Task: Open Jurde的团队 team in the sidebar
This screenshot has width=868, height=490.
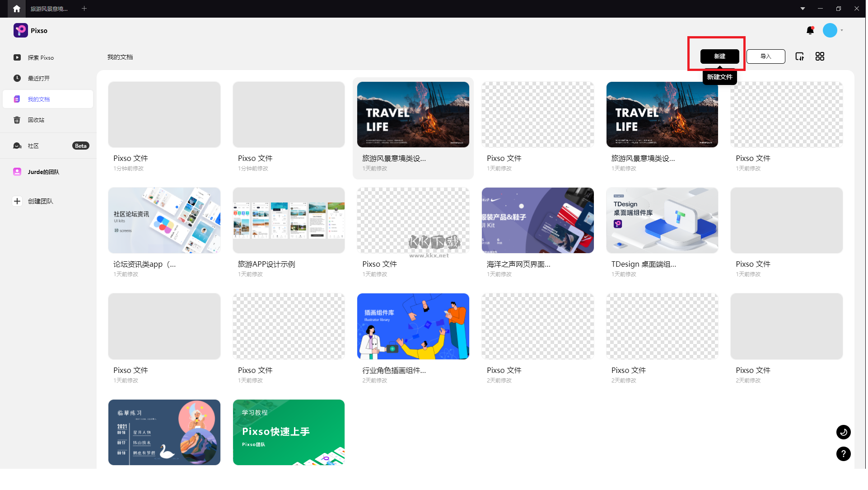Action: [x=43, y=172]
